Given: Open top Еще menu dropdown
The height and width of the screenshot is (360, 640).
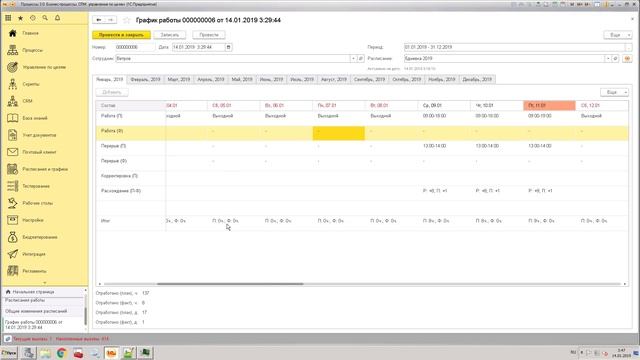Looking at the screenshot, I should click(x=618, y=35).
